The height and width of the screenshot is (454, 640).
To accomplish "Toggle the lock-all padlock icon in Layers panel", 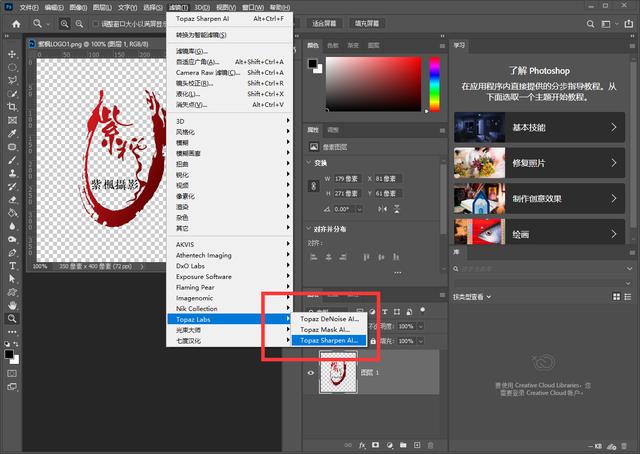I will tap(373, 341).
